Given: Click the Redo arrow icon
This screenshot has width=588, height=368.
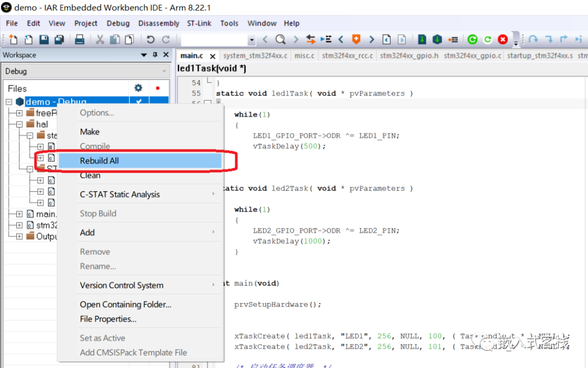Looking at the screenshot, I should pos(166,39).
